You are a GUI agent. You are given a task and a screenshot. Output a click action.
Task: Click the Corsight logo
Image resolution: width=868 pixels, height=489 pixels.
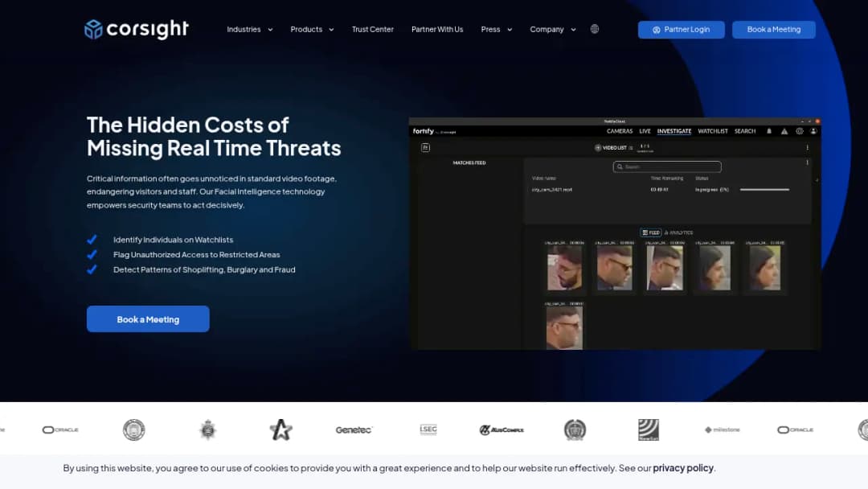pos(136,29)
